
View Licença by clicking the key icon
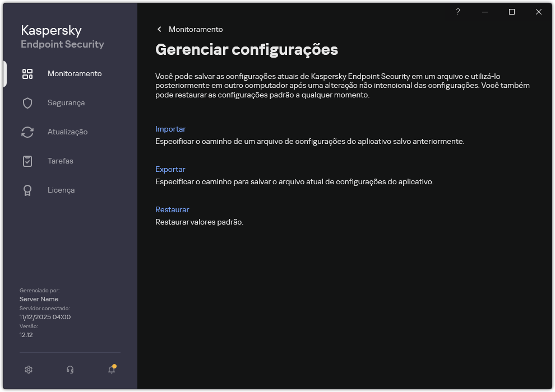coord(27,190)
